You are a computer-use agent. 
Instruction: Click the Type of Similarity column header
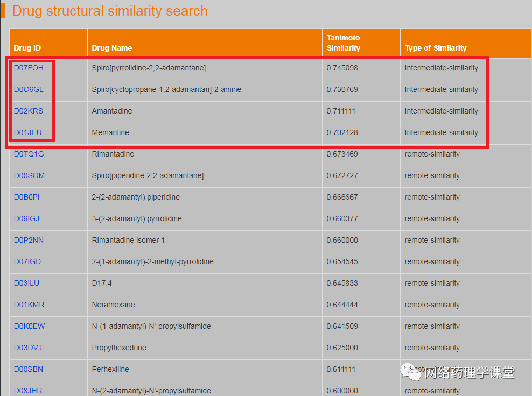tap(436, 48)
